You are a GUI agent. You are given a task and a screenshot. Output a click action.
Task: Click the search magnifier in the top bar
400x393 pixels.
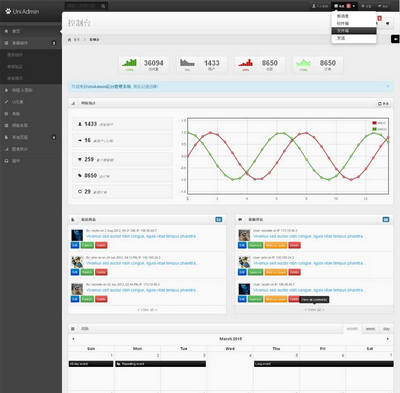103,6
